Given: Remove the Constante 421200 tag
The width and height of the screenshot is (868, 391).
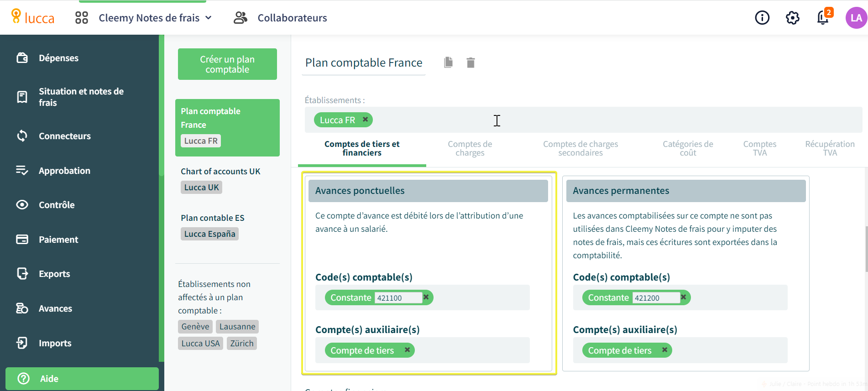Looking at the screenshot, I should pos(684,297).
